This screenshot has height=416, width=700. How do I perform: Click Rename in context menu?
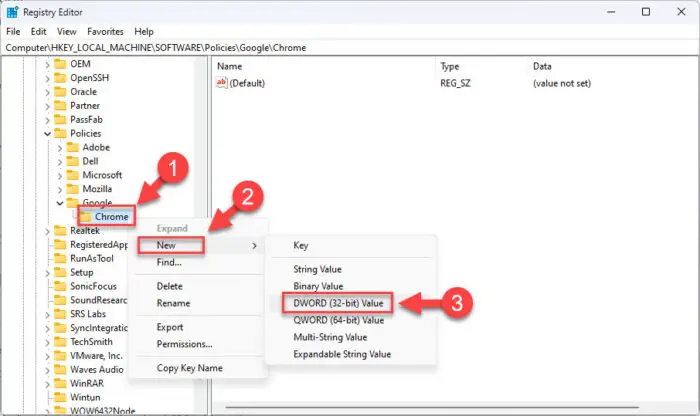point(173,303)
